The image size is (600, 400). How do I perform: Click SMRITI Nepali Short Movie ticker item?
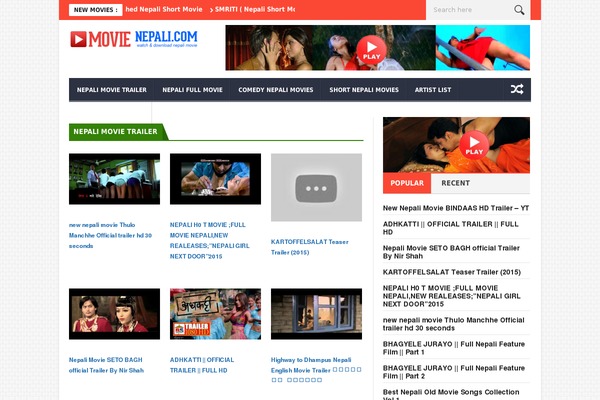[x=254, y=10]
